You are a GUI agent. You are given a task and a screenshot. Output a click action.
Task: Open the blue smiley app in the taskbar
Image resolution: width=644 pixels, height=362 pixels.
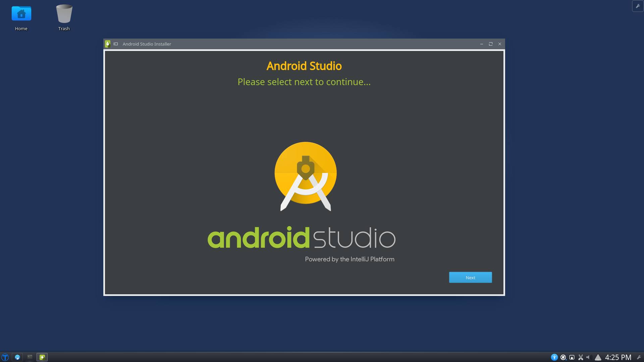(x=17, y=357)
